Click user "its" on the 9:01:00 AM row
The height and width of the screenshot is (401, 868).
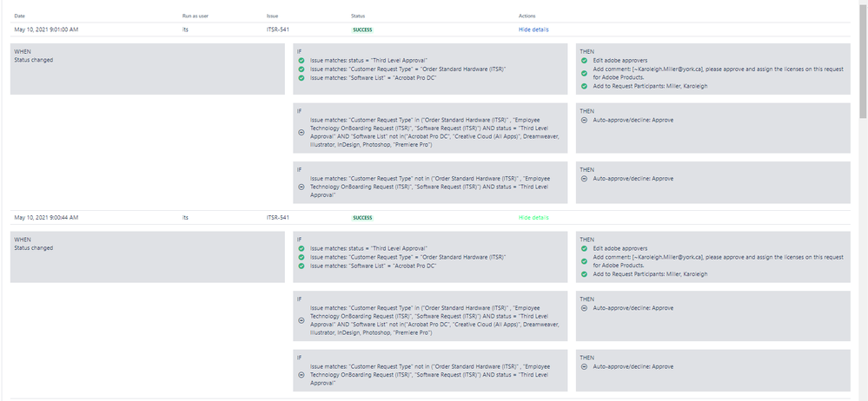(185, 30)
